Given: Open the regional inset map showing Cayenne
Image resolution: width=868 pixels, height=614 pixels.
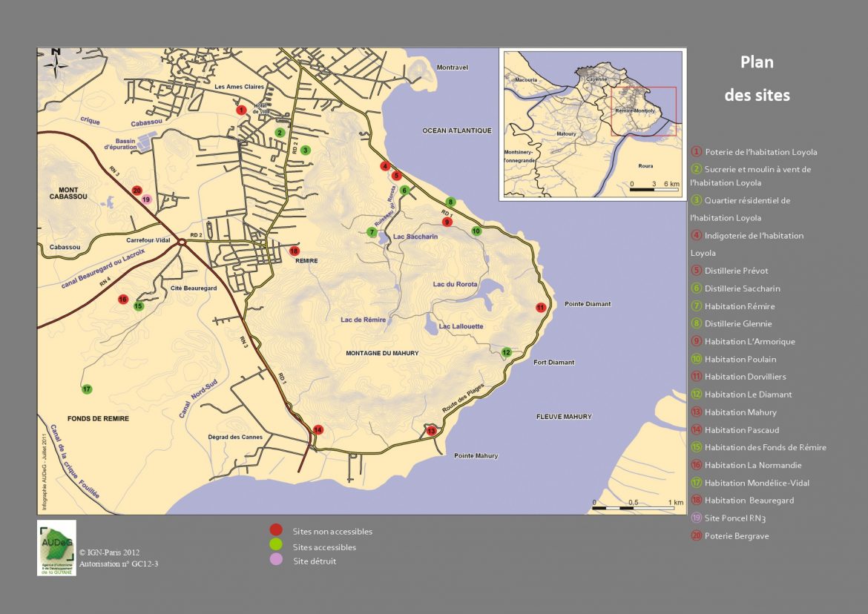Looking at the screenshot, I should [x=592, y=124].
